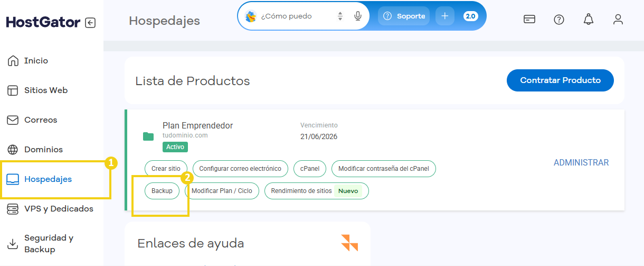Click the Inicio house icon
Viewport: 644px width, 266px height.
coord(13,61)
